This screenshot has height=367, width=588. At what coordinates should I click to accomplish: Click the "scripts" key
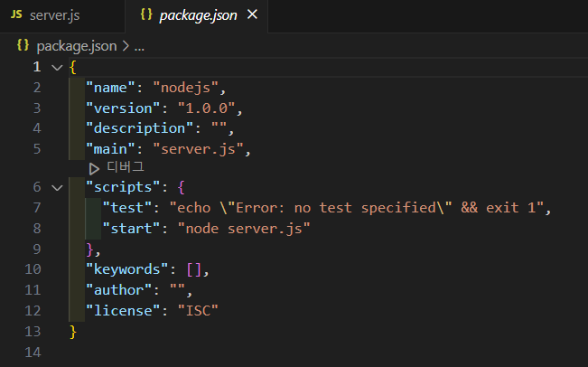[123, 187]
